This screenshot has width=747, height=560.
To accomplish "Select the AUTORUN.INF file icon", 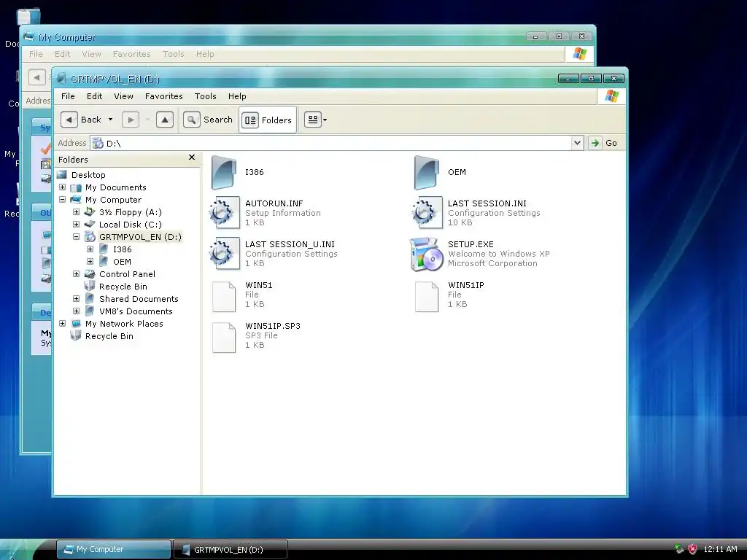I will click(224, 213).
